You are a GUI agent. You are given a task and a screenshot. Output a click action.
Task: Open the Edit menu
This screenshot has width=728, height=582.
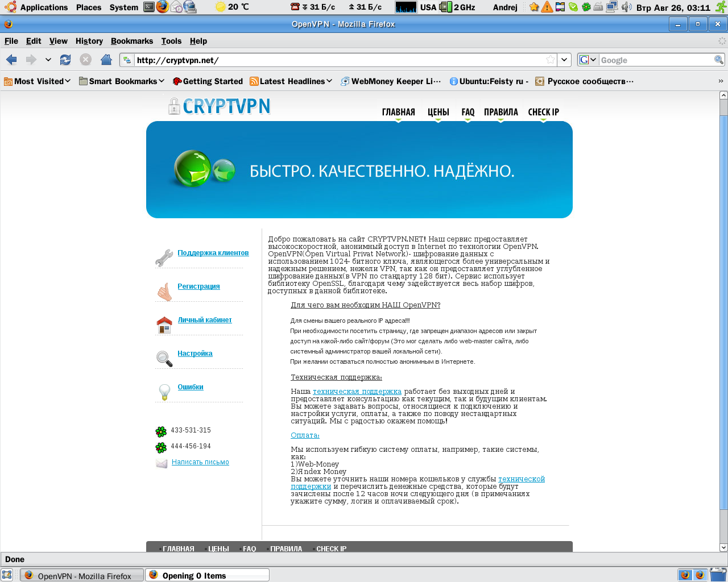pos(34,41)
